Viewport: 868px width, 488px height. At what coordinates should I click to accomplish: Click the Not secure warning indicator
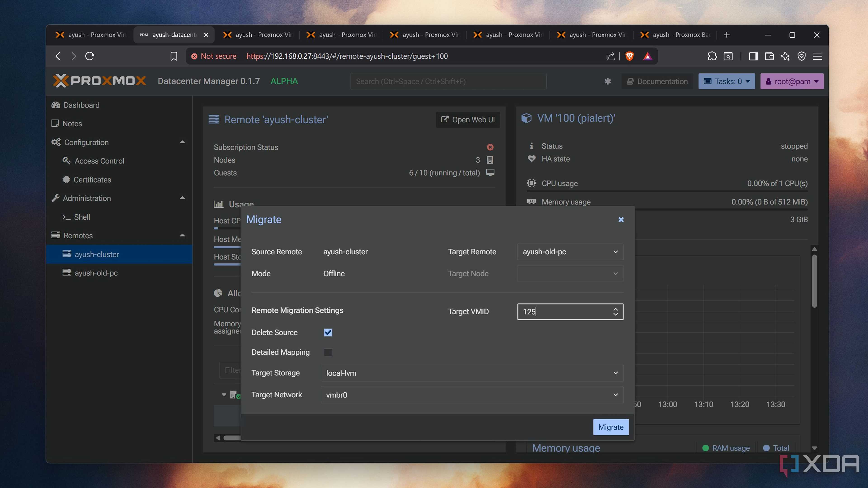click(214, 56)
